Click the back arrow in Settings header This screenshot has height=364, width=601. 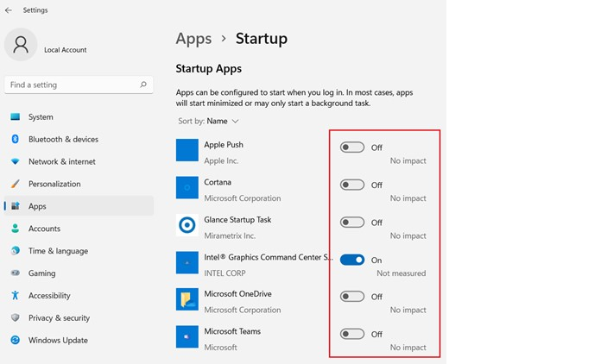coord(9,10)
